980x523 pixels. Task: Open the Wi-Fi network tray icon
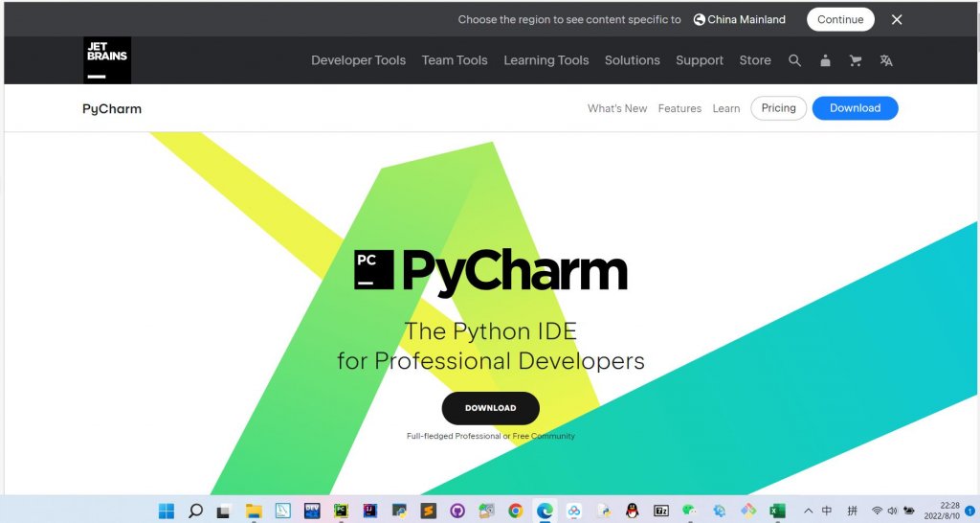tap(877, 512)
